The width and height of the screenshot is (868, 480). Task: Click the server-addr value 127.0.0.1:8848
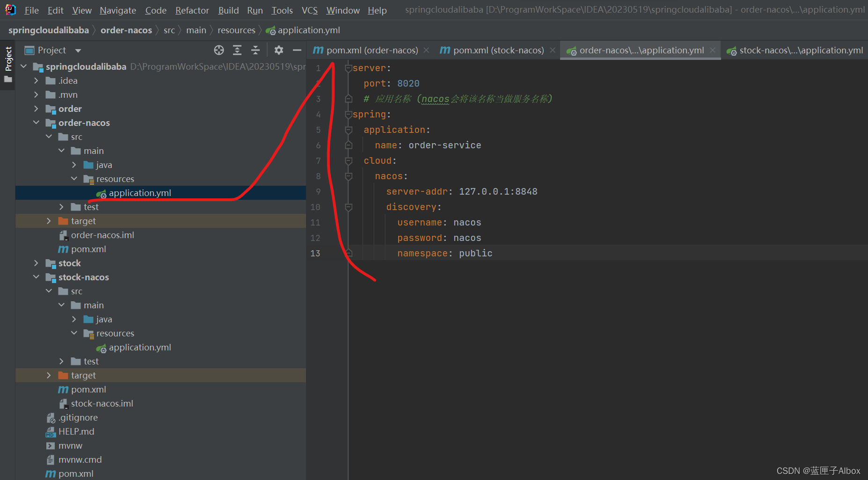498,191
